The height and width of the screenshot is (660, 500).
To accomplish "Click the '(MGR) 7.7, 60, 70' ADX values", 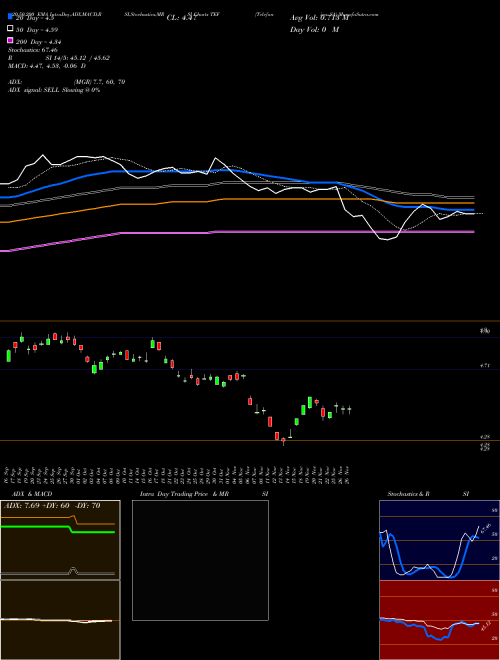I will click(x=99, y=82).
